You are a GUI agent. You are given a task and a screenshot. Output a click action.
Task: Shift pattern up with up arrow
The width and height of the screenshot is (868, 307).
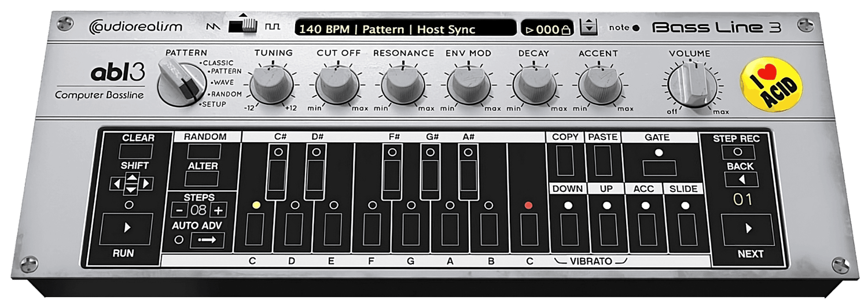(132, 179)
